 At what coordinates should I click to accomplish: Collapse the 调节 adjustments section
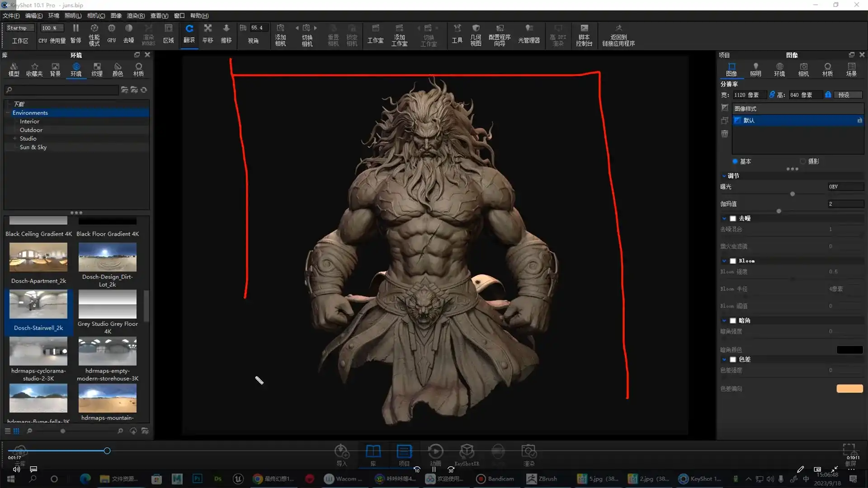click(x=725, y=176)
